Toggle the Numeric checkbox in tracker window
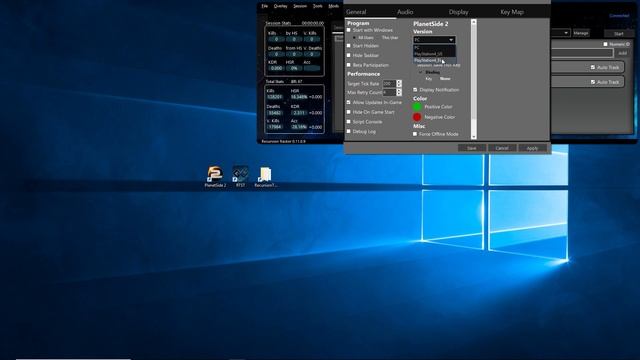640x360 pixels. (x=605, y=44)
